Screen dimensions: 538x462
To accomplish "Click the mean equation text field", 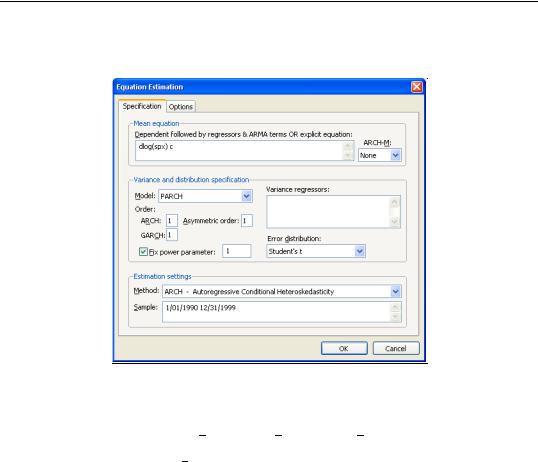I will coord(245,151).
